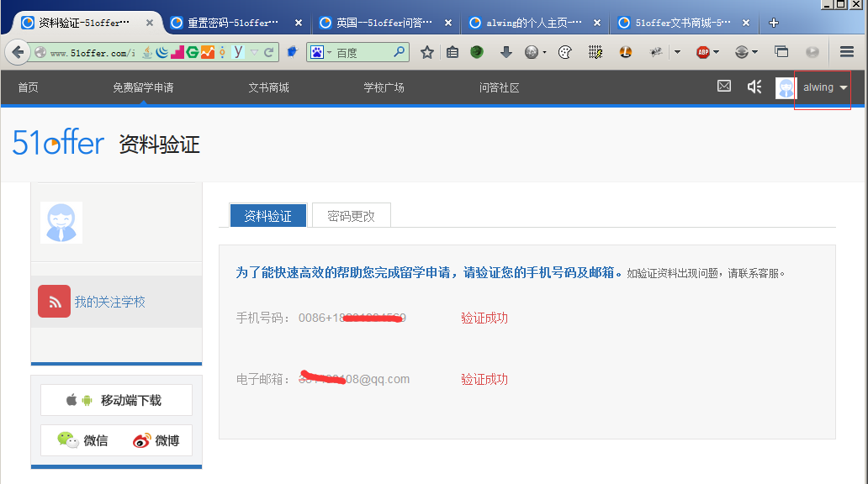The width and height of the screenshot is (868, 484).
Task: Switch to the 密码更改 tab
Action: 351,215
